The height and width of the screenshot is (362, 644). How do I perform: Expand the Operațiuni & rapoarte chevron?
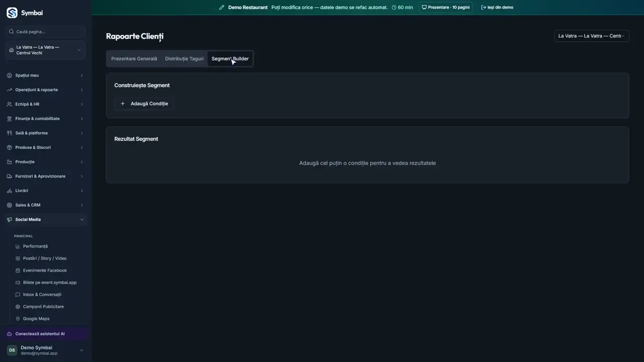point(82,90)
